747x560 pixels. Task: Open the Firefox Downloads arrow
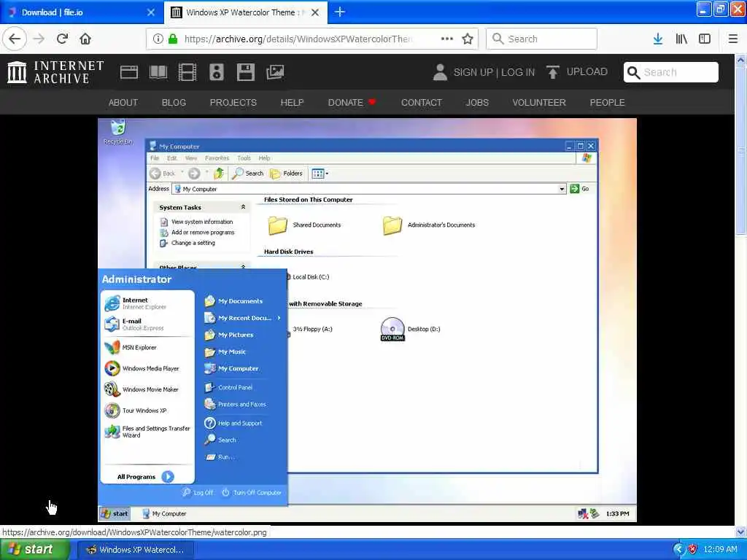[658, 39]
